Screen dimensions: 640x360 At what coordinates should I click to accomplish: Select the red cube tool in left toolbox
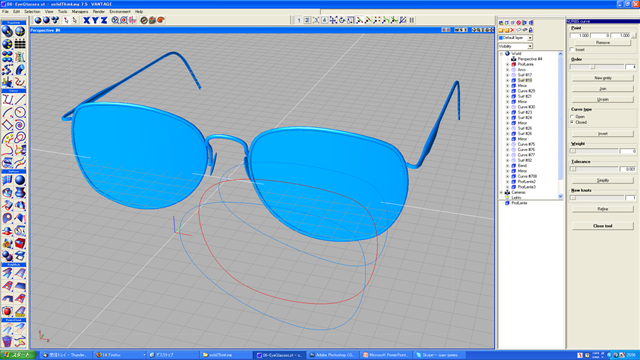tap(20, 243)
